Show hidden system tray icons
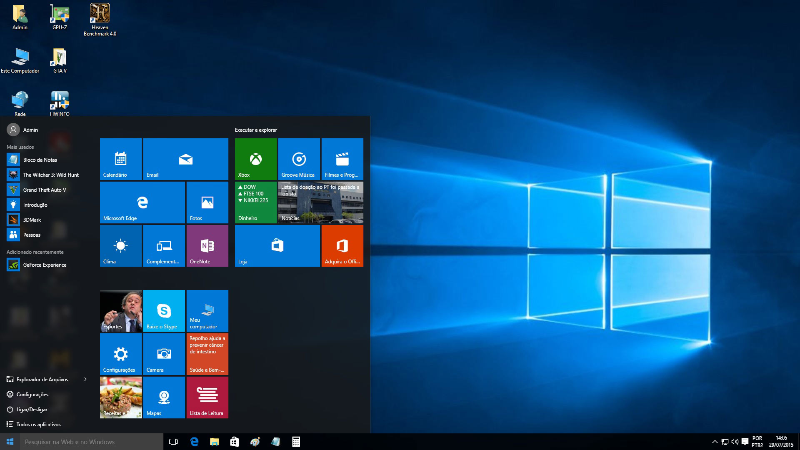This screenshot has height=450, width=800. tap(715, 442)
